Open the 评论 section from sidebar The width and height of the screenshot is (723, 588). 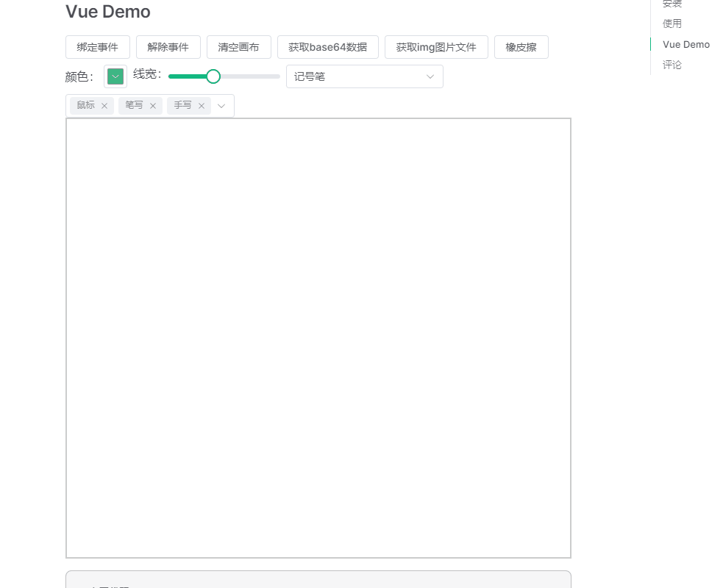672,65
